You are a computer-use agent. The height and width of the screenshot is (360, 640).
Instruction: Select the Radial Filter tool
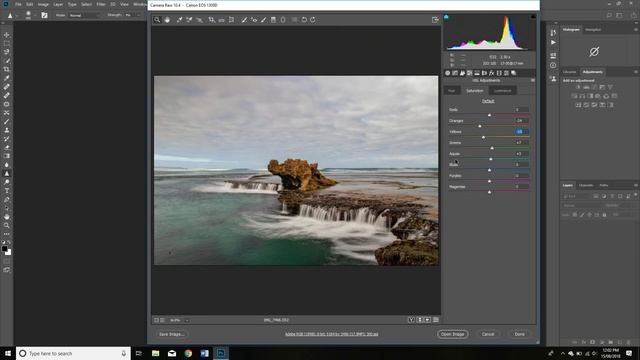click(x=283, y=20)
